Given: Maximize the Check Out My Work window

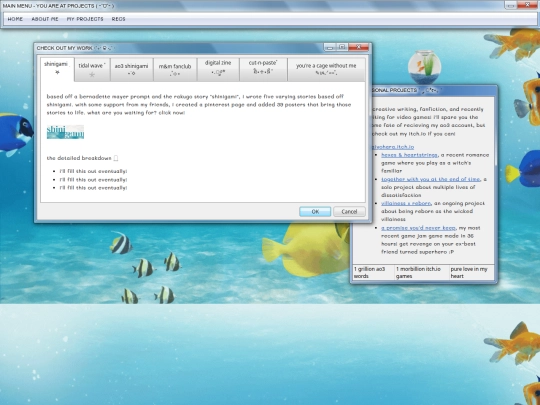Looking at the screenshot, I should 342,47.
